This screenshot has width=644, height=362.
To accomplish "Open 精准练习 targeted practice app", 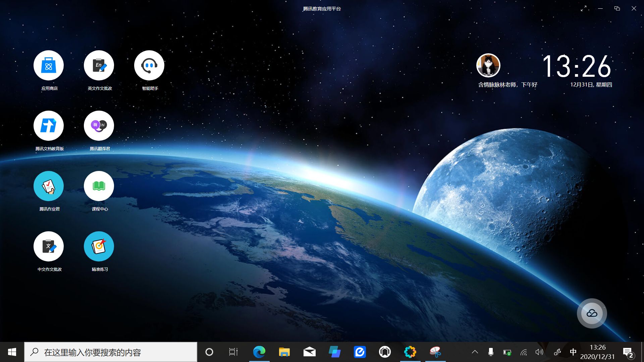I will pyautogui.click(x=99, y=246).
